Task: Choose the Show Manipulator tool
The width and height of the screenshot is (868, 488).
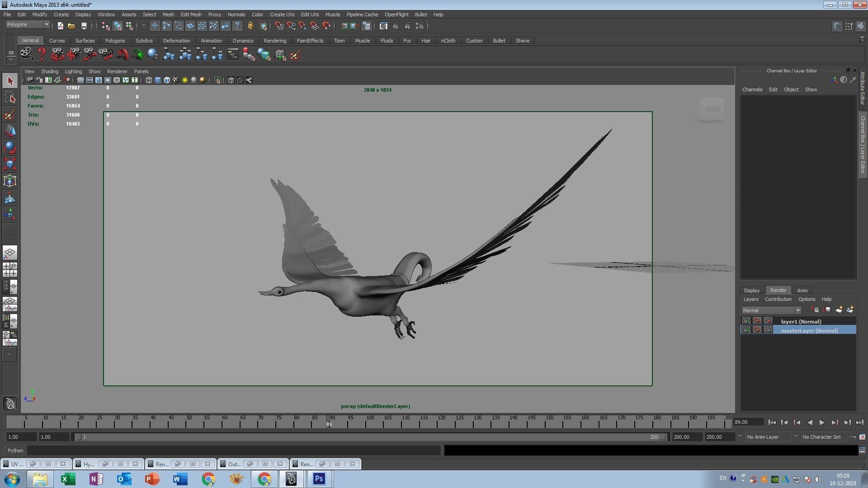Action: (x=10, y=215)
